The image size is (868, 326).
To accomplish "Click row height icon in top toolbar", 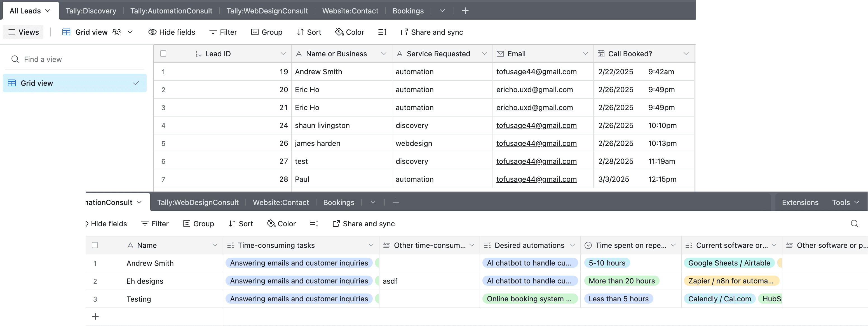I will pos(382,32).
